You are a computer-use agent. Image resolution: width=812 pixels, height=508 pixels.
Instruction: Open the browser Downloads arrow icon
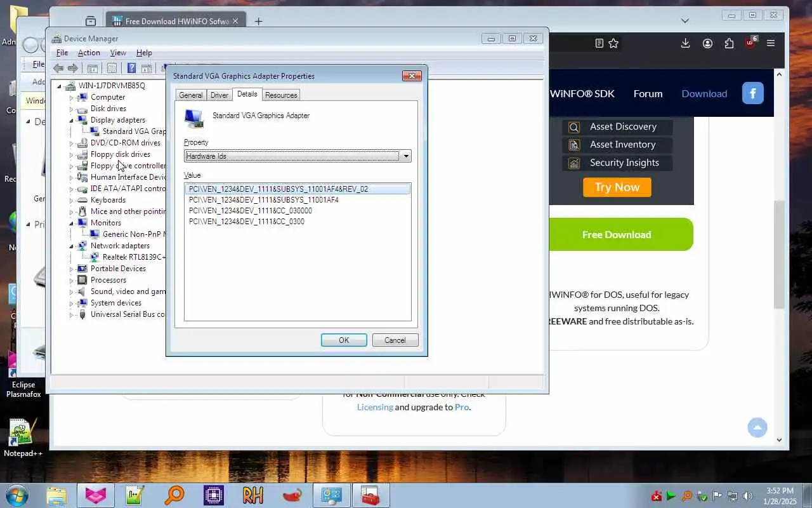coord(685,43)
